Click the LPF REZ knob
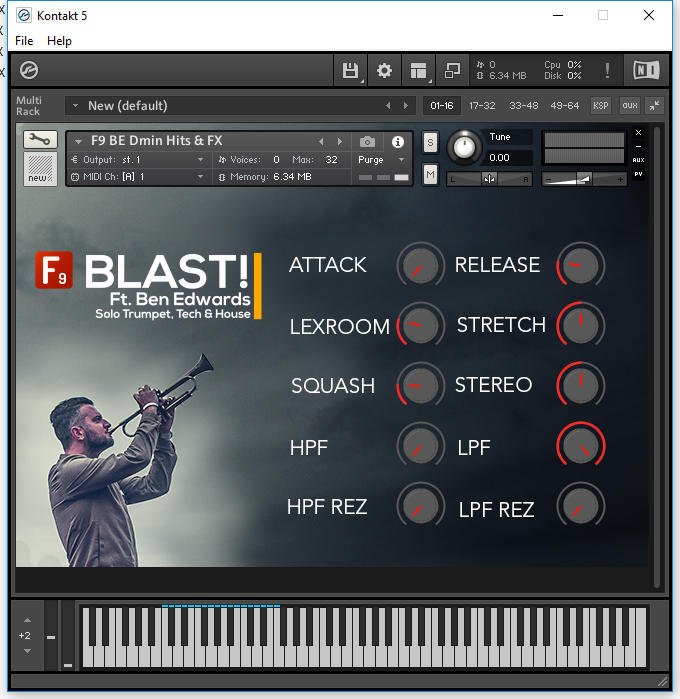The height and width of the screenshot is (699, 680). [x=581, y=506]
